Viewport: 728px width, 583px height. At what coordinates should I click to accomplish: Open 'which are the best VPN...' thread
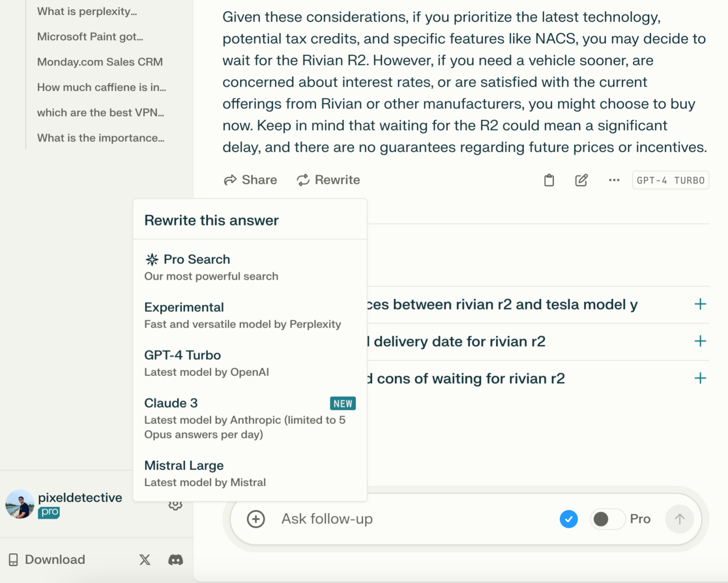[101, 113]
